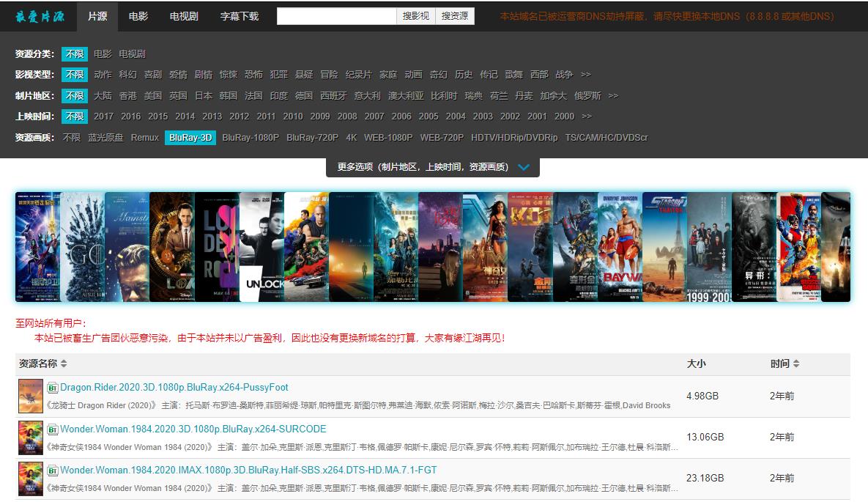Focus the search input field

click(x=336, y=16)
